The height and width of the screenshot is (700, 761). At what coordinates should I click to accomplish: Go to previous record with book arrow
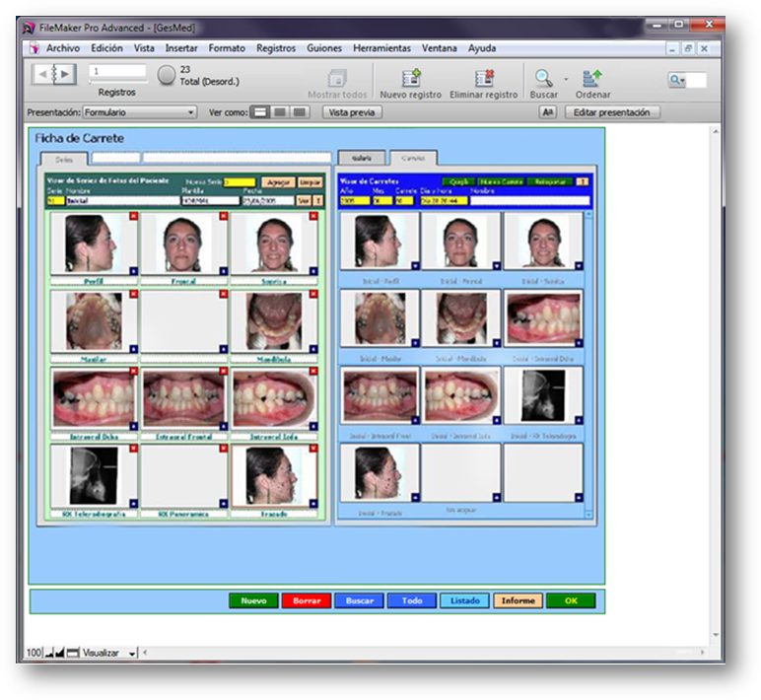click(42, 74)
